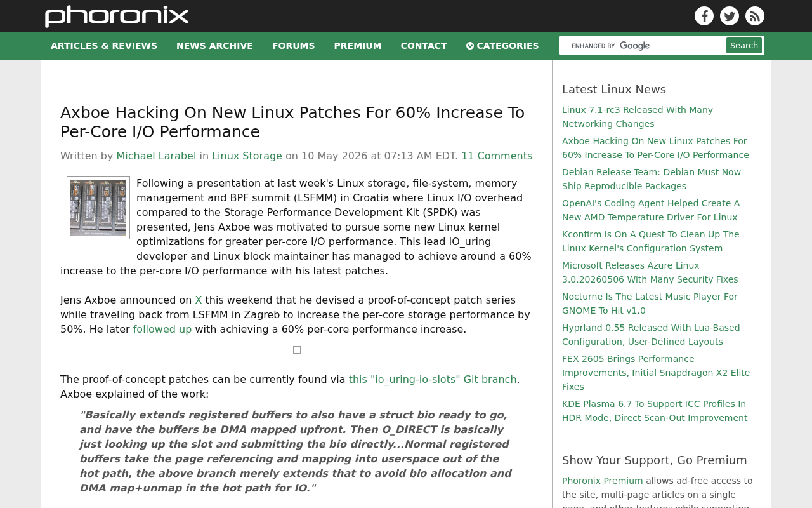The height and width of the screenshot is (508, 812).
Task: Expand the Categories dropdown menu
Action: click(502, 46)
